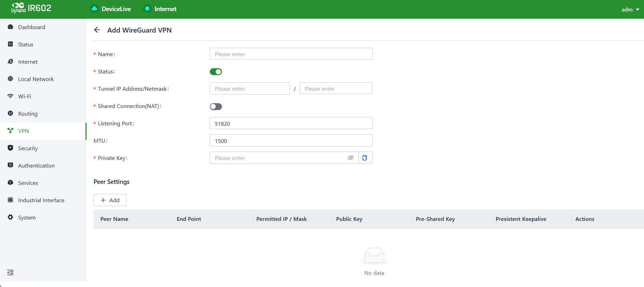Collapse the sidebar menu
644x287 pixels.
tap(10, 272)
